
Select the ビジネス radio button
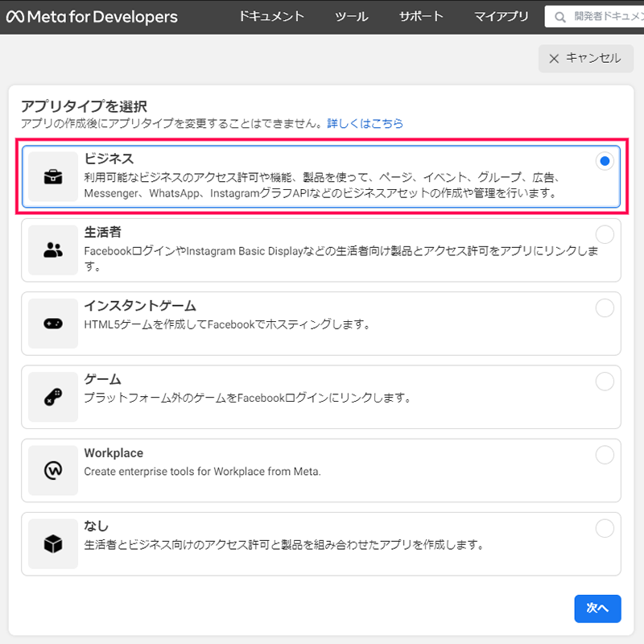click(x=605, y=161)
